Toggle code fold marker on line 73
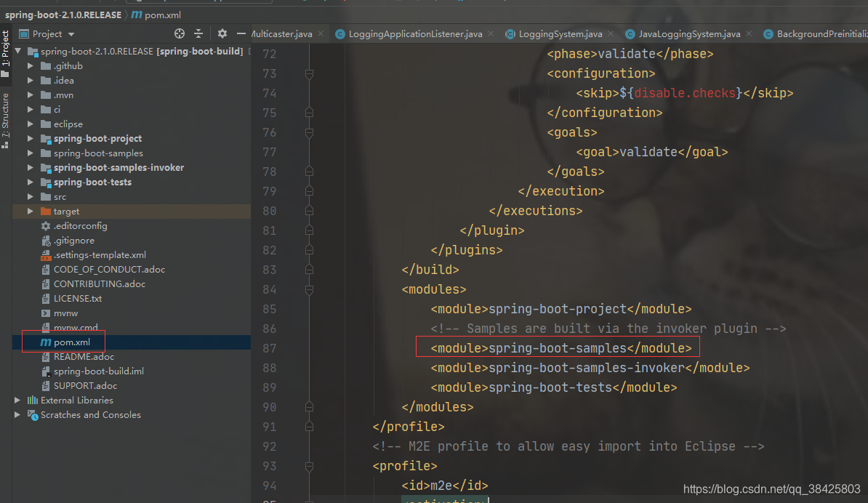Viewport: 868px width, 503px height. [310, 73]
